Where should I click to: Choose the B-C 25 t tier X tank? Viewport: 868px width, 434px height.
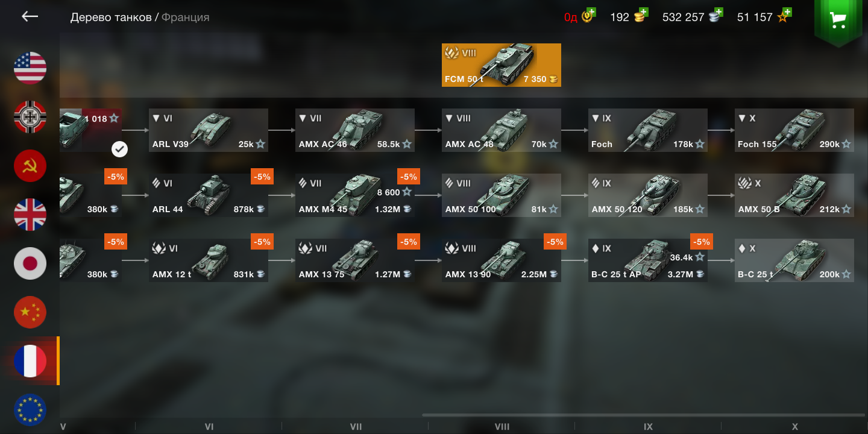pos(794,260)
